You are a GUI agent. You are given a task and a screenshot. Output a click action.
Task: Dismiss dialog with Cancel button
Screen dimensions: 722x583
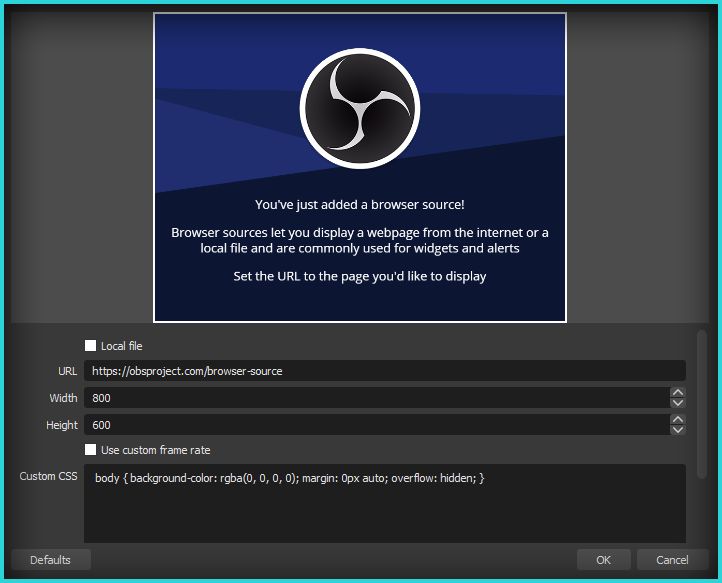(672, 560)
